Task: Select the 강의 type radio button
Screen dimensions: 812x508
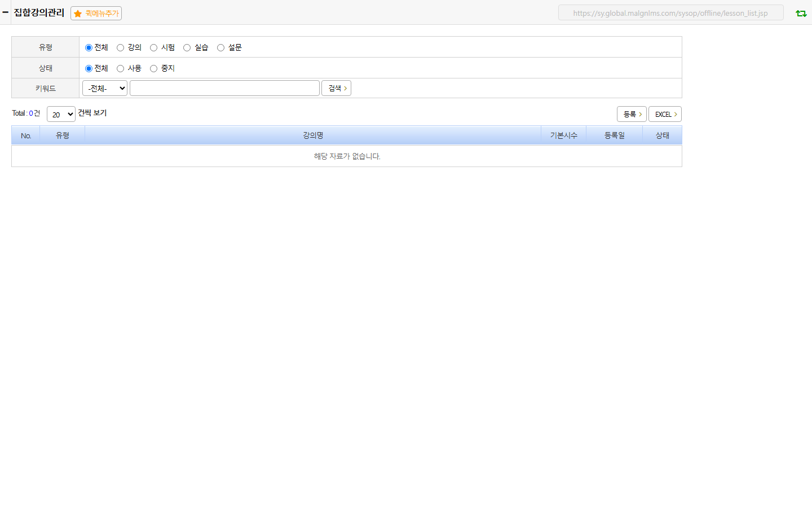Action: coord(120,48)
